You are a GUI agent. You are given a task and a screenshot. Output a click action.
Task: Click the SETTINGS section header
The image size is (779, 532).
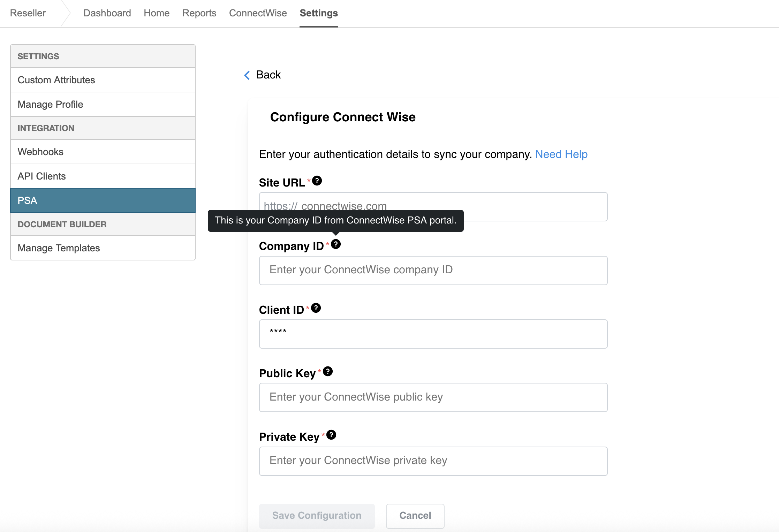[103, 56]
